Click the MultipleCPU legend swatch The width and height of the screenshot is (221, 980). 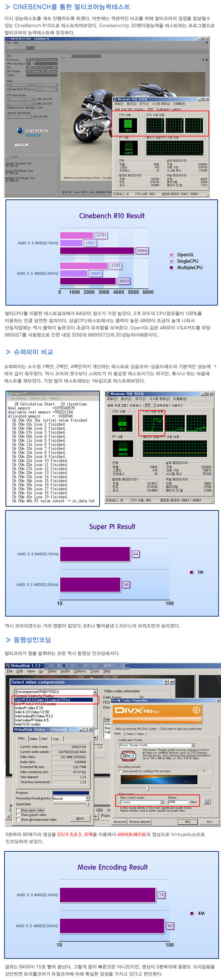(x=172, y=268)
